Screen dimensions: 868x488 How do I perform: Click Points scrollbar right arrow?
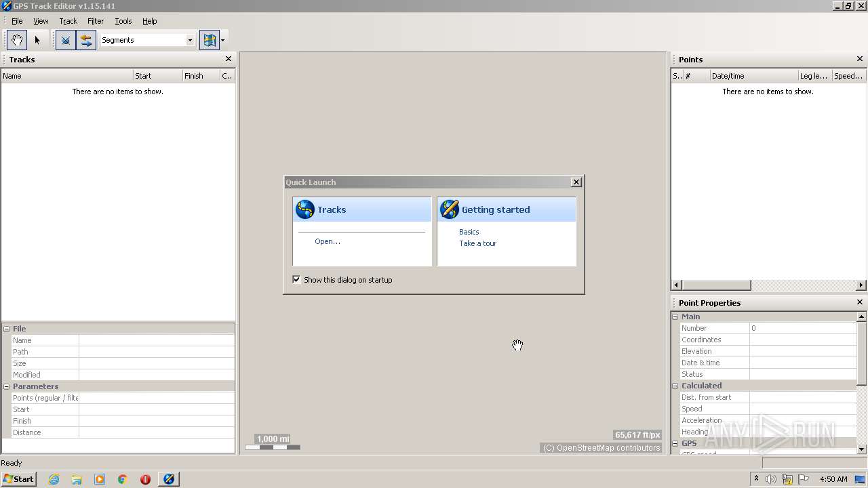pyautogui.click(x=861, y=285)
